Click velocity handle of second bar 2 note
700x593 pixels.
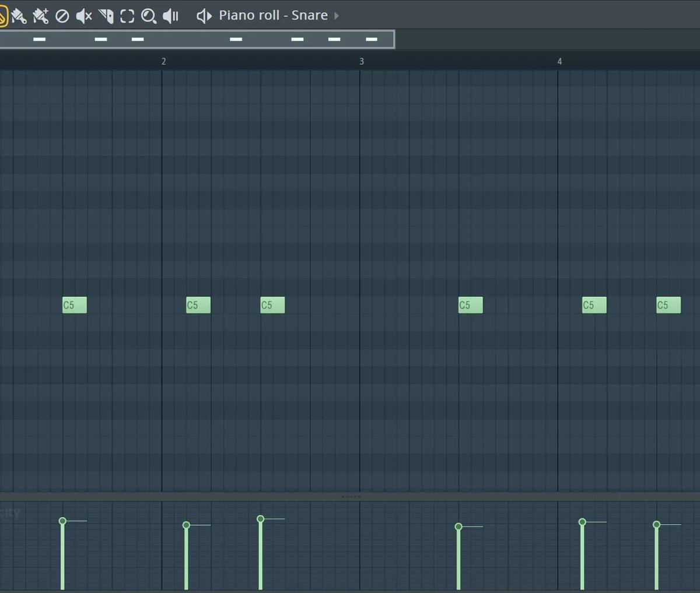click(261, 519)
